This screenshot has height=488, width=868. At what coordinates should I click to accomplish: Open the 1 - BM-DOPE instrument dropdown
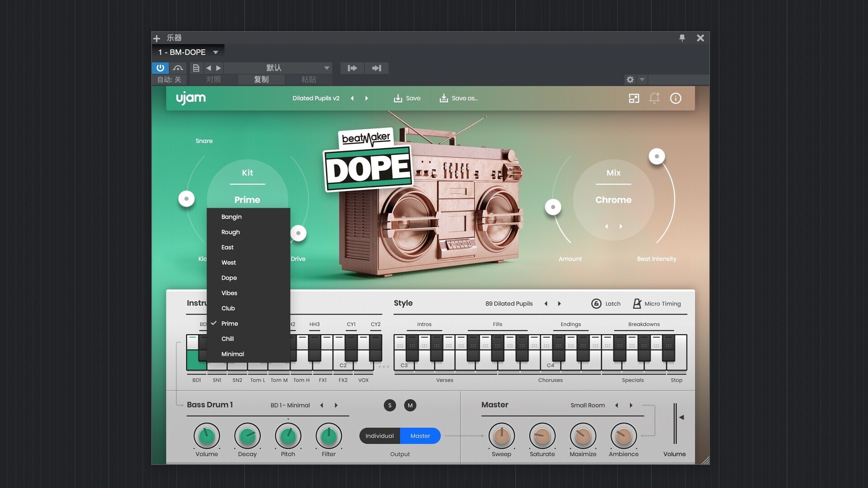coord(188,52)
